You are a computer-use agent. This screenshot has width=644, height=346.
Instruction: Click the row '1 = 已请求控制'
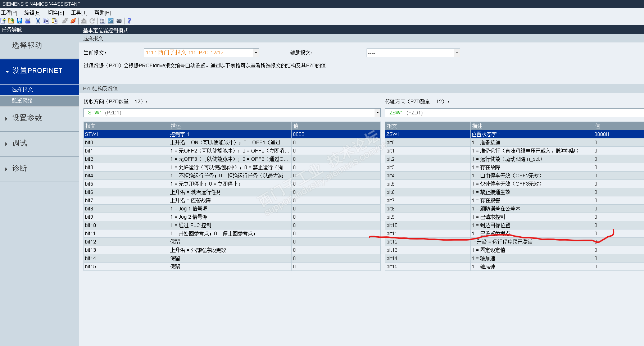coord(514,217)
